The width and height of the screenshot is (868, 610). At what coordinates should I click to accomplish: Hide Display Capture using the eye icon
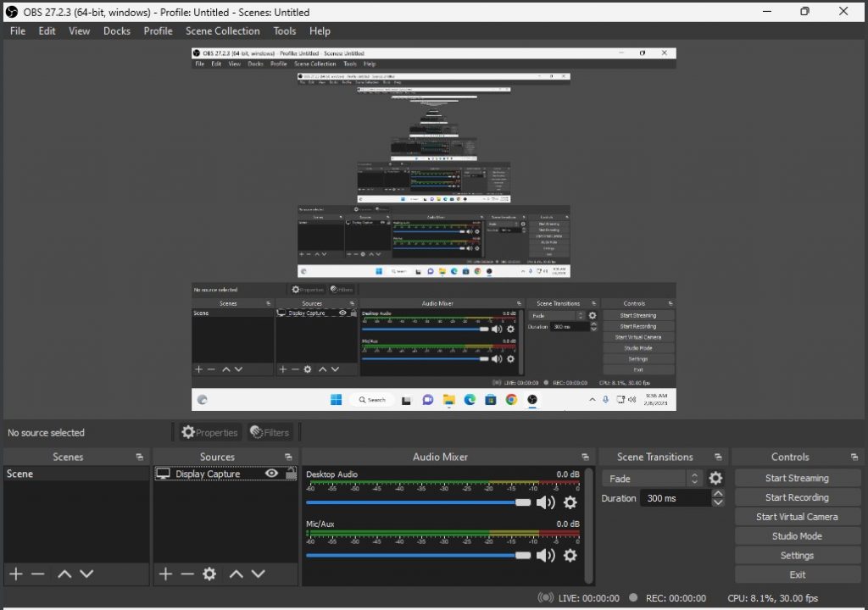pos(271,474)
